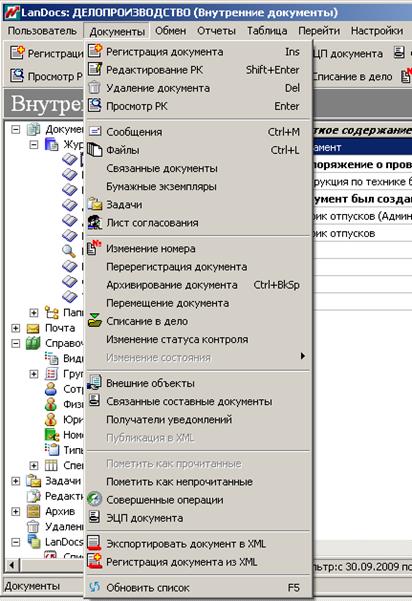The width and height of the screenshot is (412, 601).
Task: Click the ЭЦП документа toolbar button
Action: click(347, 54)
